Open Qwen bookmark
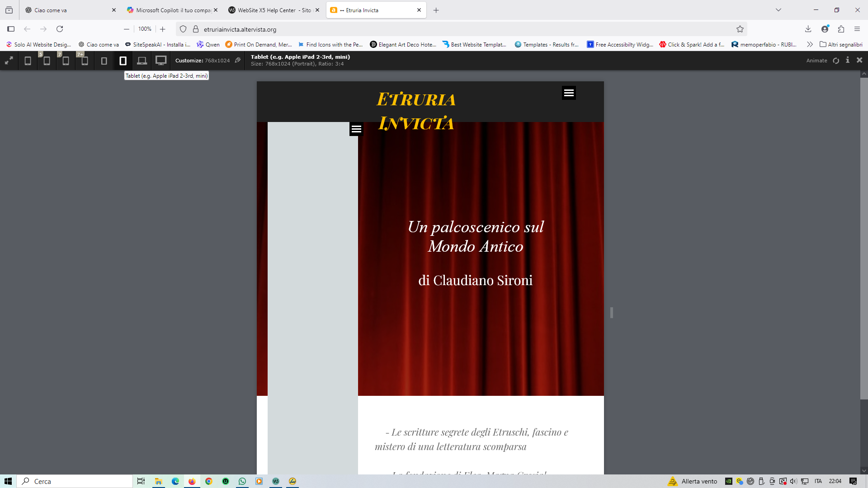The height and width of the screenshot is (488, 868). pyautogui.click(x=208, y=44)
